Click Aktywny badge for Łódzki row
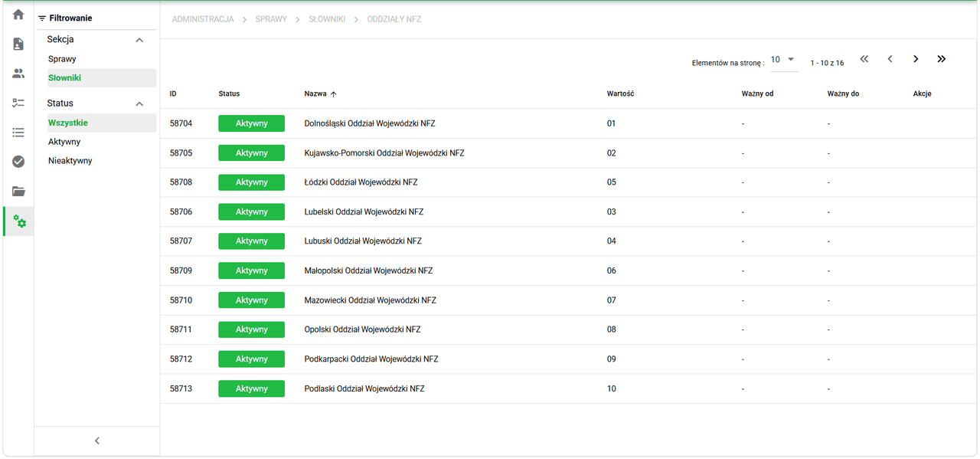This screenshot has height=459, width=980. click(x=251, y=182)
